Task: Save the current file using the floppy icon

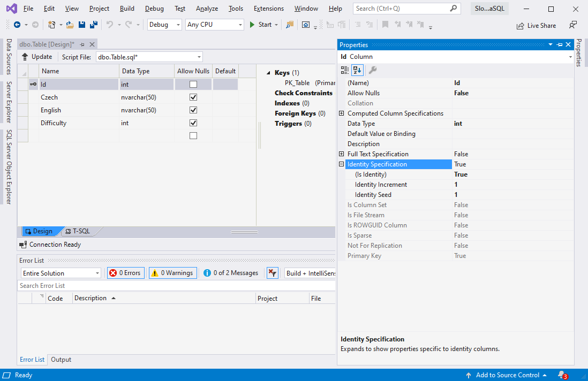Action: click(x=82, y=25)
